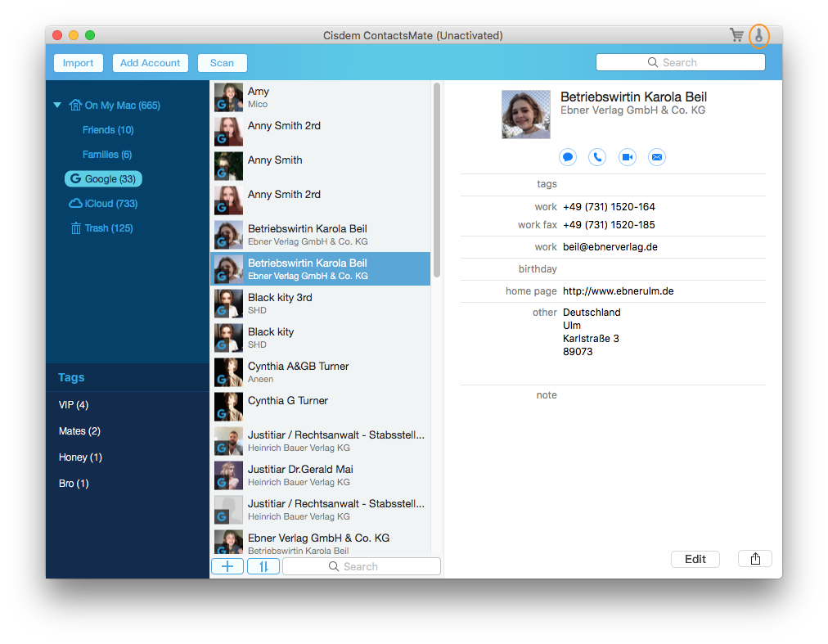Select the Mates (2) tag
The image size is (828, 644).
(79, 431)
